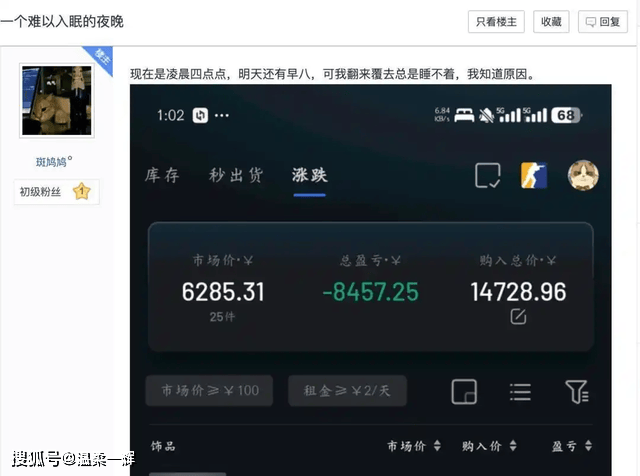Sort by 购入价 column arrow
Screen dimensions: 640x476
click(510, 446)
